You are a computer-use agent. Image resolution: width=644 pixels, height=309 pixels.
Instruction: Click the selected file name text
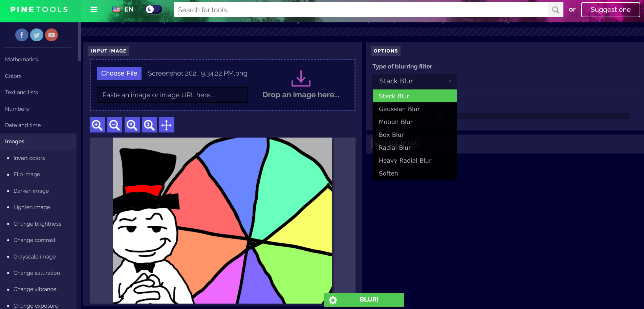tap(197, 74)
